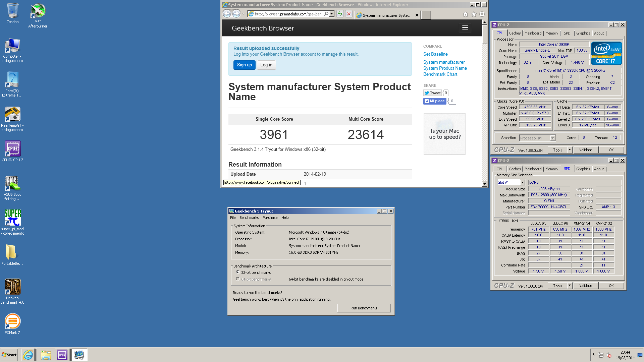Open the Computer collegamento desktop shortcut
The height and width of the screenshot is (362, 644).
click(x=12, y=50)
